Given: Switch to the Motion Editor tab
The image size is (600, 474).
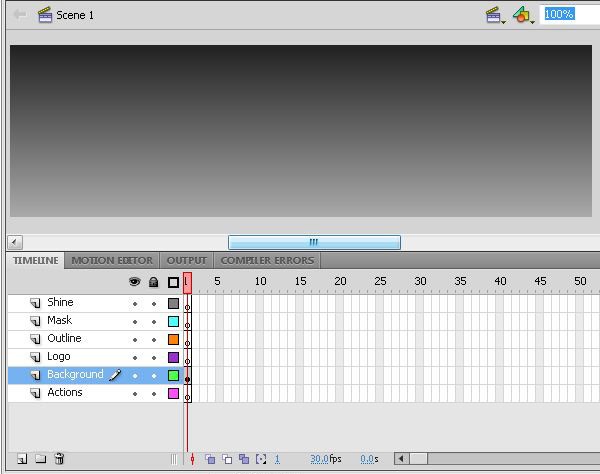Looking at the screenshot, I should pos(112,261).
